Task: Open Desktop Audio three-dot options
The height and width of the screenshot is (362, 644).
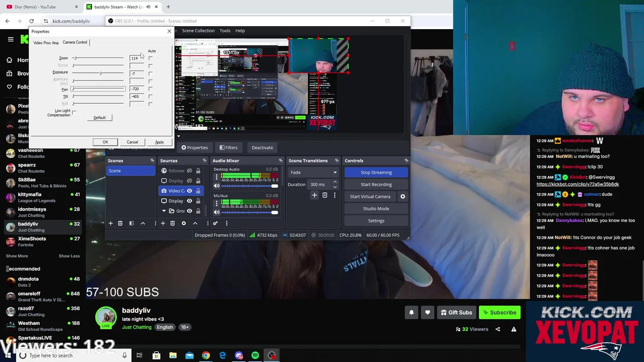Action: 217,177
